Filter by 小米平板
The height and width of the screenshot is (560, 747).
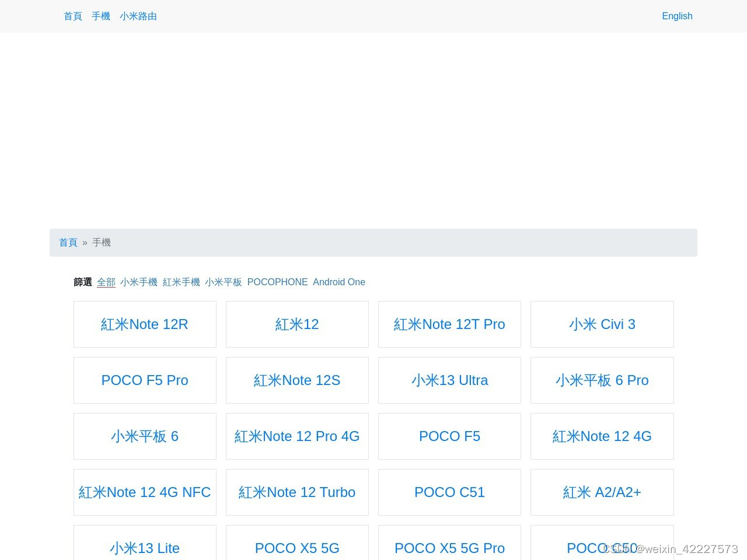[224, 282]
